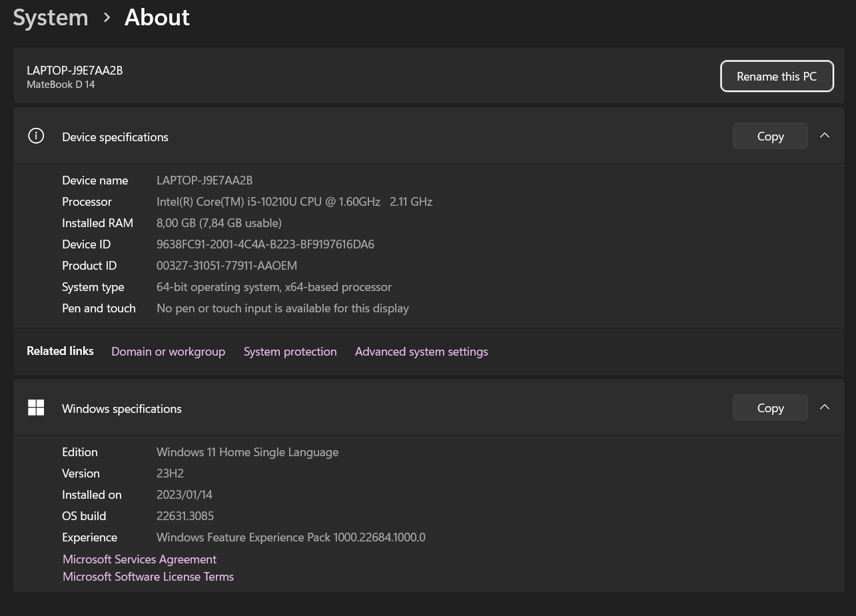Copy the Device specifications
The height and width of the screenshot is (616, 856).
pyautogui.click(x=770, y=137)
